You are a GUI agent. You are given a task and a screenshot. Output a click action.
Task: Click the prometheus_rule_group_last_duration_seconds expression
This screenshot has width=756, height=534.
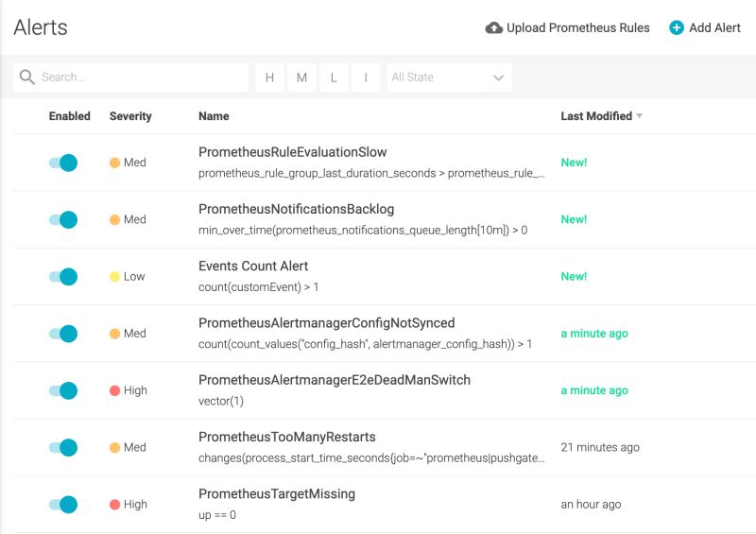[x=371, y=173]
